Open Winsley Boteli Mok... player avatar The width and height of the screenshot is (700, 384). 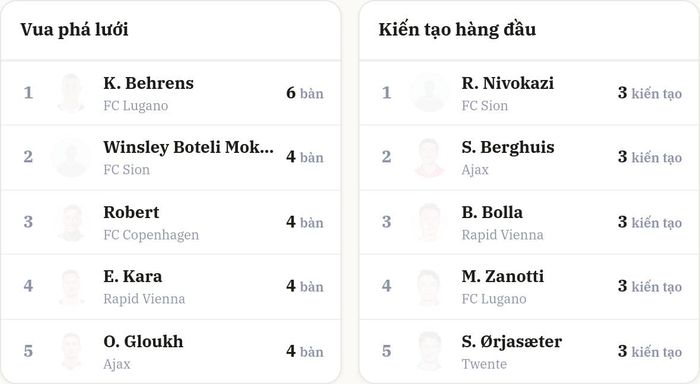click(x=71, y=157)
